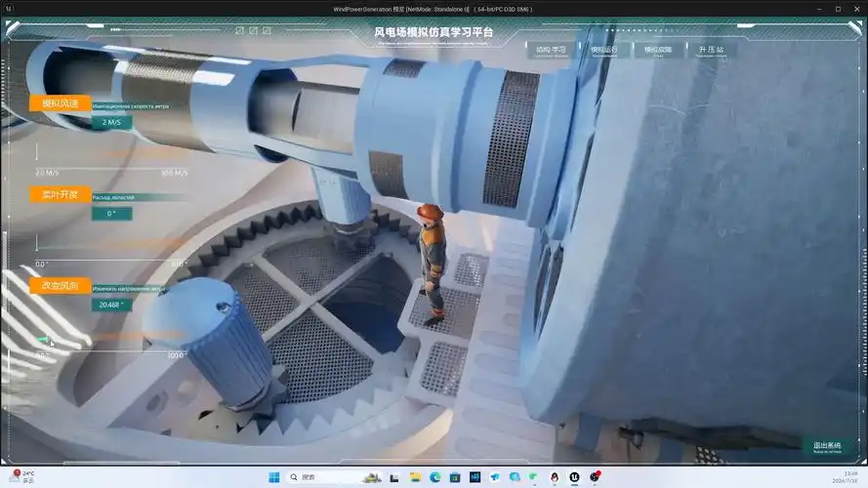Click the 0° blade pitch value field
This screenshot has height=488, width=868.
pos(111,214)
